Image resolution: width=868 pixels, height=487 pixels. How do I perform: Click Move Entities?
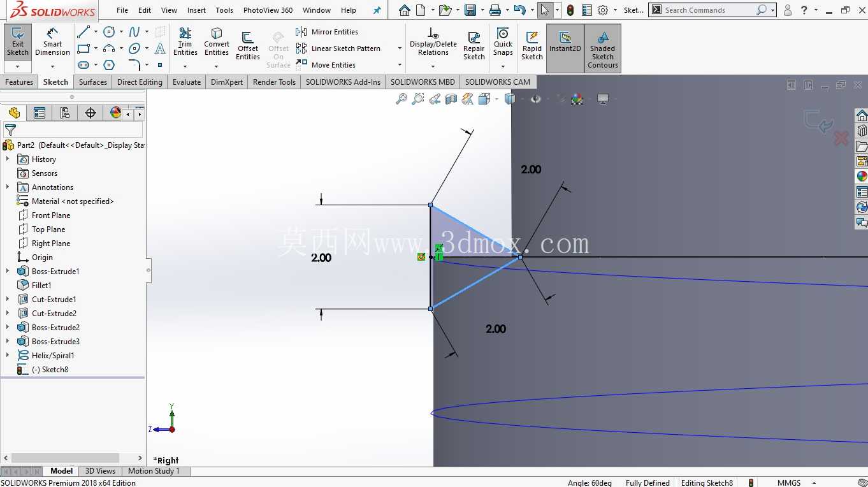pyautogui.click(x=326, y=65)
